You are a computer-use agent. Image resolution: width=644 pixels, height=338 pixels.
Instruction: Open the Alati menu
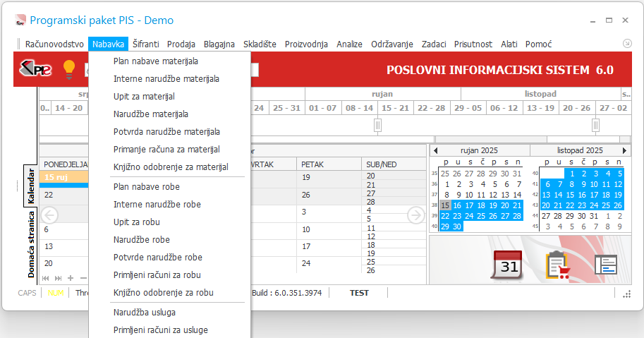tap(509, 44)
